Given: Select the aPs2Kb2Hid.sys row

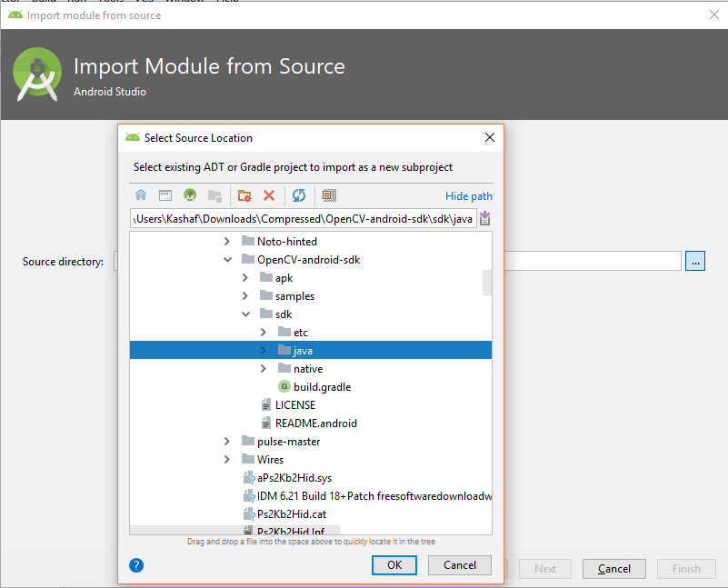Looking at the screenshot, I should click(311, 477).
